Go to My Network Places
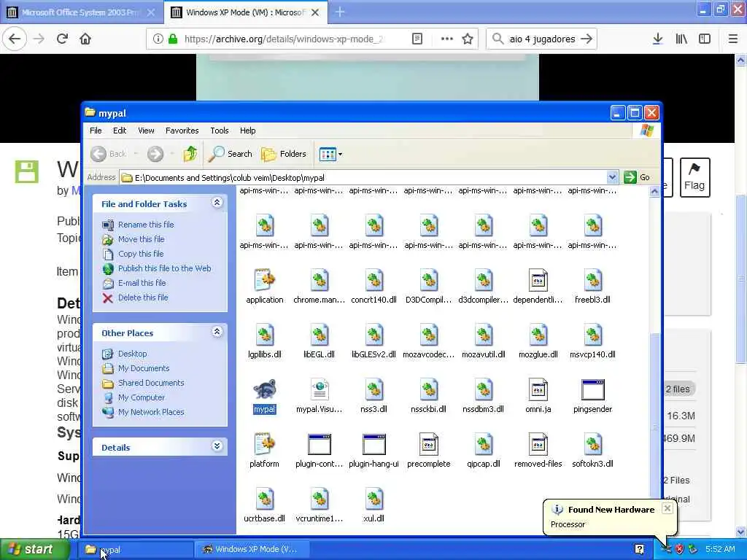Image resolution: width=747 pixels, height=560 pixels. tap(151, 413)
